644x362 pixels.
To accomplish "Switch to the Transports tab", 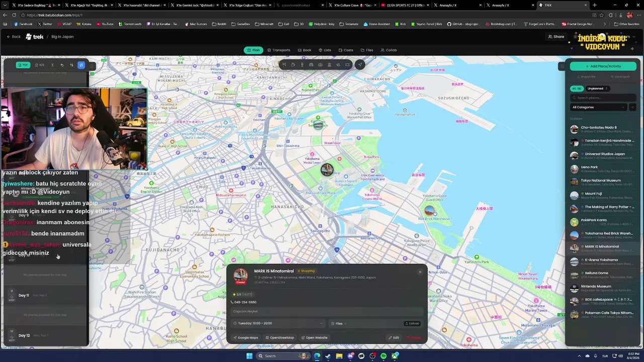I will [x=279, y=50].
